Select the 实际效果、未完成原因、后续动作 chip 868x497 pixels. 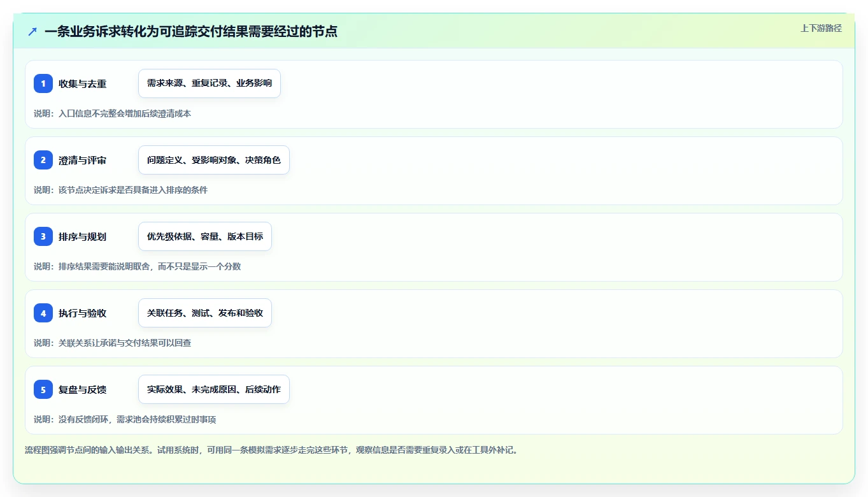pyautogui.click(x=214, y=389)
